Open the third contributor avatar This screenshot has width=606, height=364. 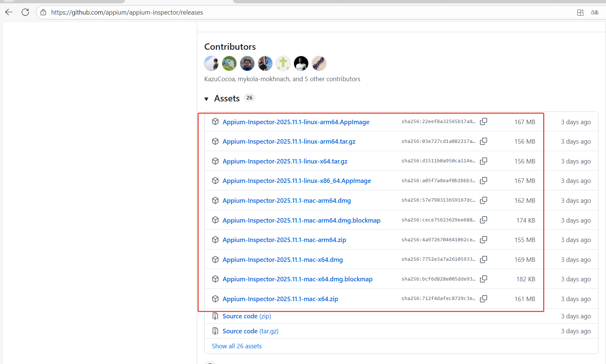pos(247,63)
